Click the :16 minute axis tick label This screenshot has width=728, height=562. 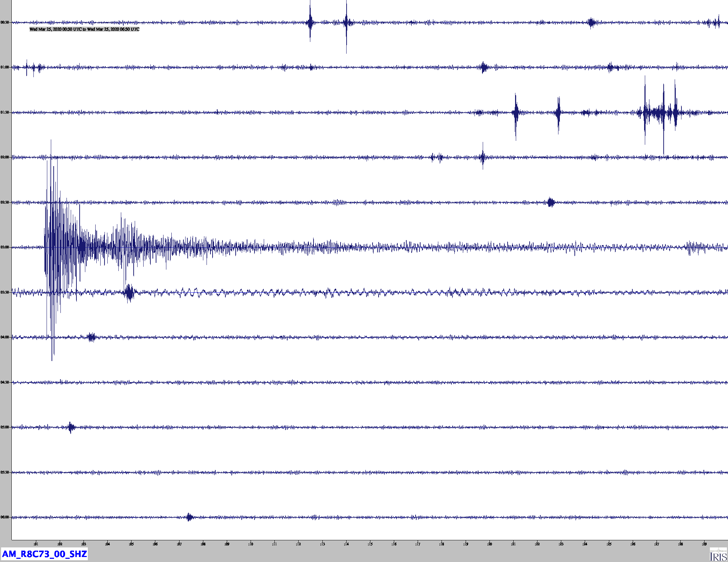tap(394, 544)
